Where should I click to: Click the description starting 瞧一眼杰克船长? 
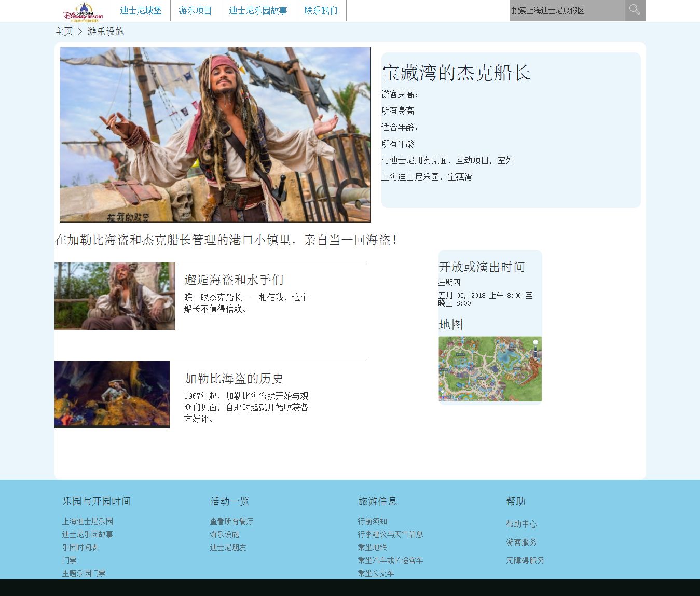tap(246, 303)
